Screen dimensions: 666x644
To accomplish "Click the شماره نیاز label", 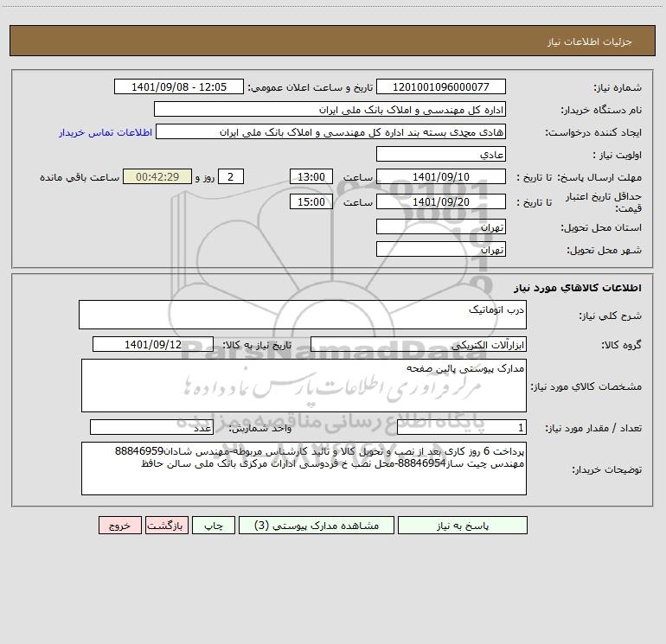I will click(x=618, y=87).
